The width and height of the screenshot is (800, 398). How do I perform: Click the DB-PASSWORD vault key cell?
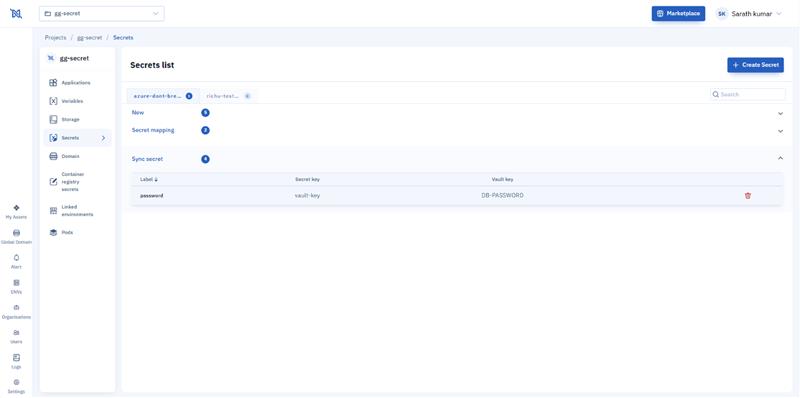[x=503, y=195]
